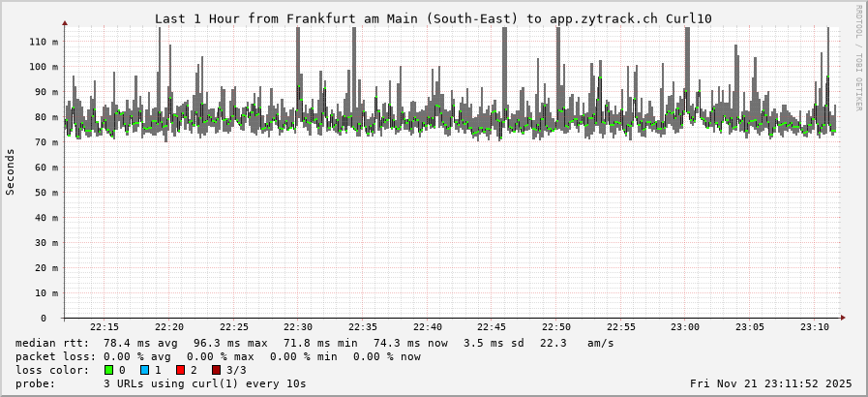Click the packet loss statistics line
This screenshot has height=397, width=868.
pos(218,356)
